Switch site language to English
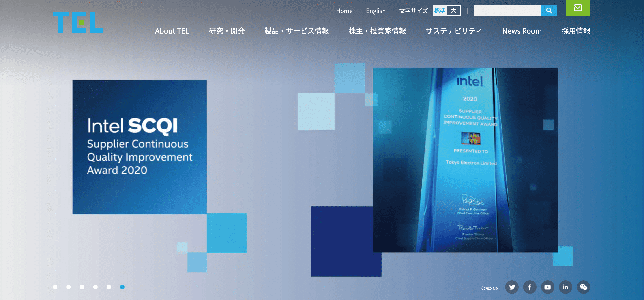Screen dimensions: 644x300 coord(376,11)
